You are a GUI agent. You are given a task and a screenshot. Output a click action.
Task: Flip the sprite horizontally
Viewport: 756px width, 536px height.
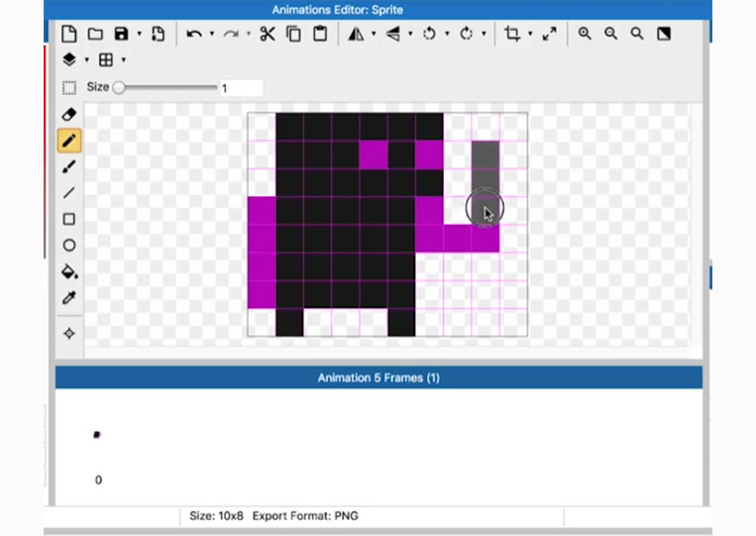point(356,34)
